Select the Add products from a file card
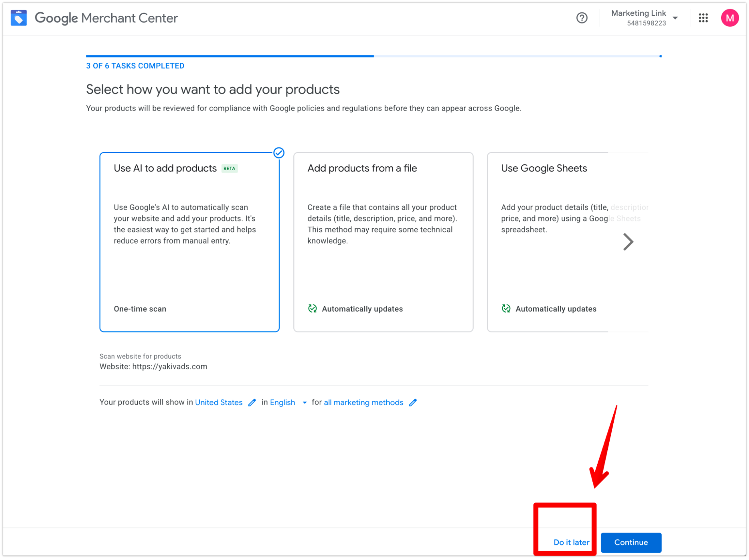This screenshot has height=560, width=749. click(x=383, y=242)
